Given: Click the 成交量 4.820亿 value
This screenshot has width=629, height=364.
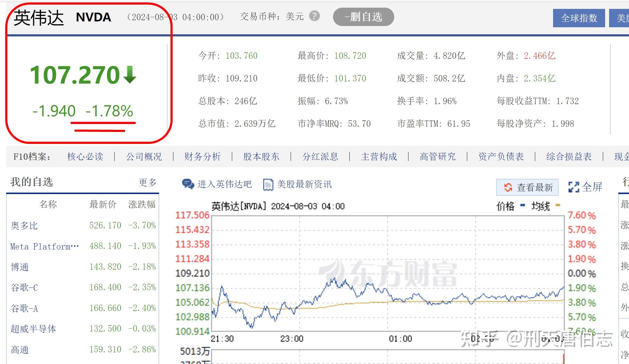Looking at the screenshot, I should (449, 56).
